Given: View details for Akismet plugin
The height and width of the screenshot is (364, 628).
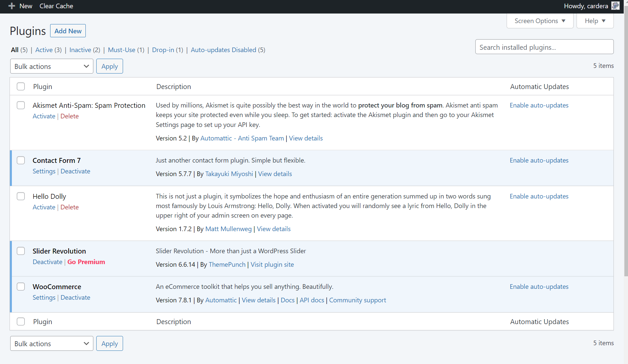Looking at the screenshot, I should [306, 138].
